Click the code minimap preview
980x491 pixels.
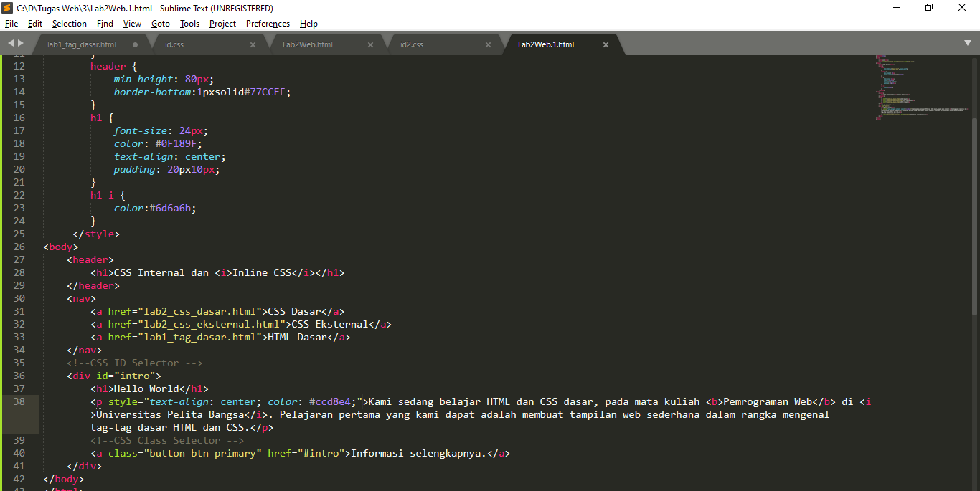pos(921,87)
